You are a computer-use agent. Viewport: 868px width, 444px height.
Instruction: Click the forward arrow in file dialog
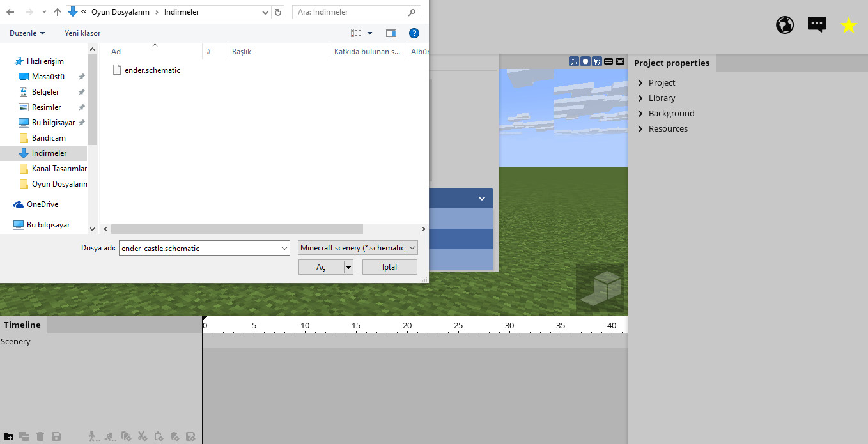pos(29,12)
